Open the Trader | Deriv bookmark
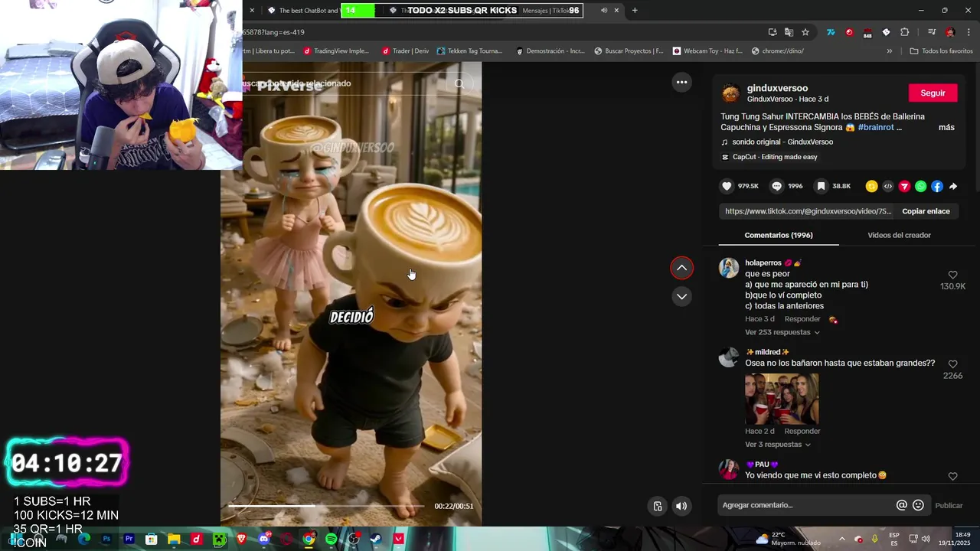The width and height of the screenshot is (980, 551). pyautogui.click(x=405, y=51)
